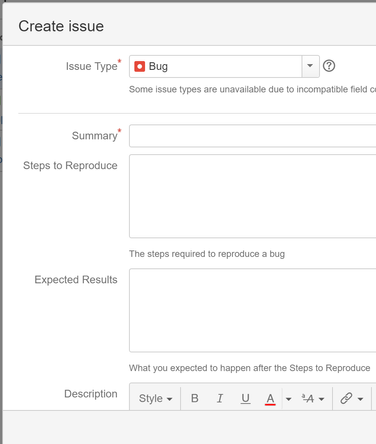Screen dimensions: 376x444
Task: Click the Steps to Reproduce label
Action: 70,166
